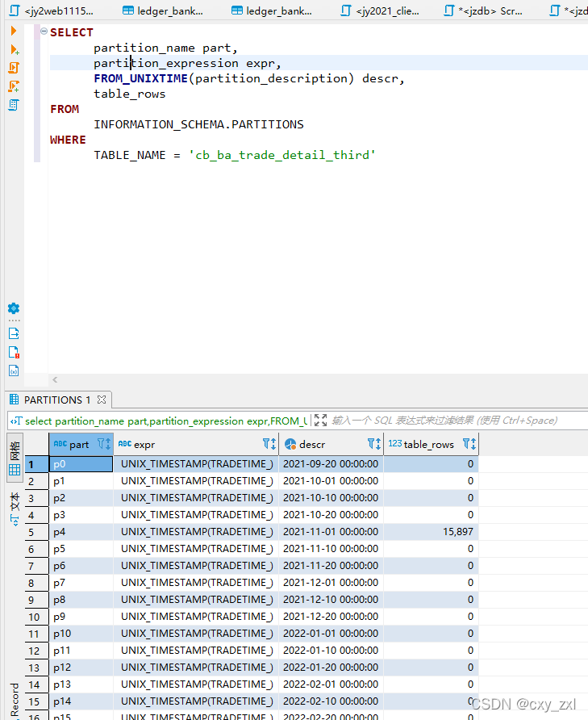588x720 pixels.
Task: Click the executed query text in the results bar
Action: coord(165,421)
